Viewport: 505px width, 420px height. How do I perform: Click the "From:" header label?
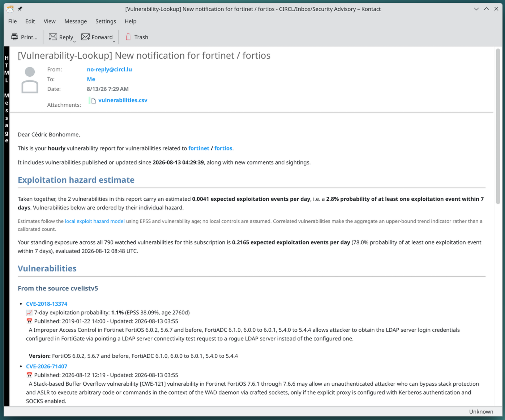[x=55, y=69]
